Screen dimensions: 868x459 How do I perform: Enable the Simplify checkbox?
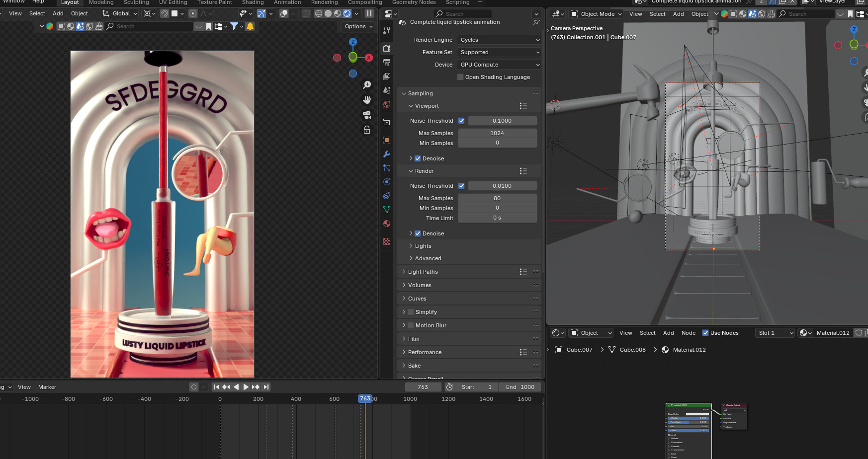point(411,312)
